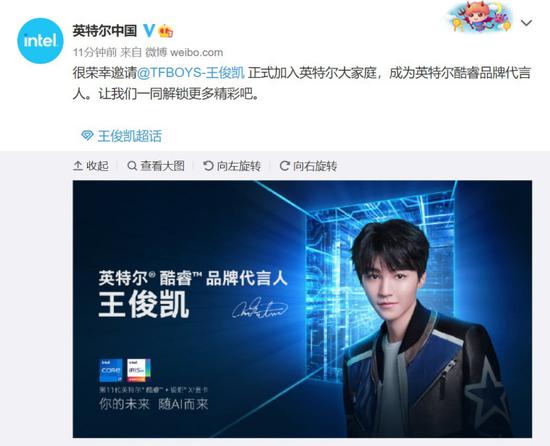Viewport: 550px width, 446px height.
Task: Click the membership crown badge icon
Action: [166, 32]
